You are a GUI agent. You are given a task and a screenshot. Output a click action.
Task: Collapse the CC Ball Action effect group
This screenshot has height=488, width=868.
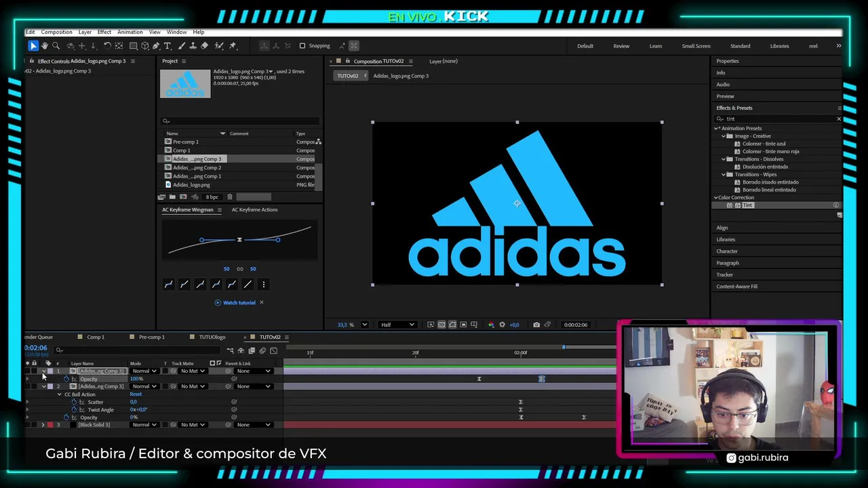tap(59, 394)
